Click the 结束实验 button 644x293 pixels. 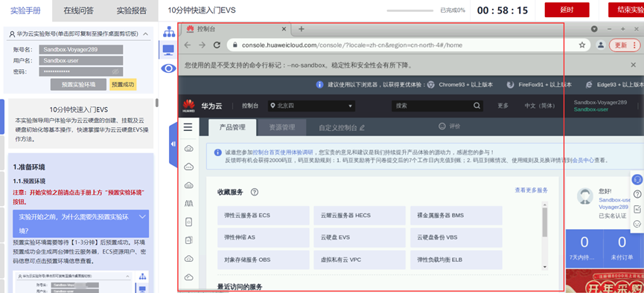coord(626,10)
